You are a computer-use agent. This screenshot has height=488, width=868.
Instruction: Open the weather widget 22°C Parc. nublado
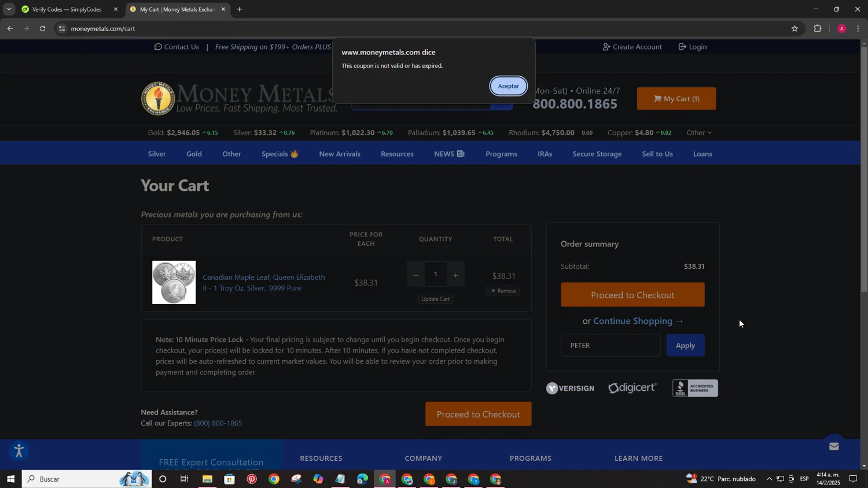coord(720,479)
